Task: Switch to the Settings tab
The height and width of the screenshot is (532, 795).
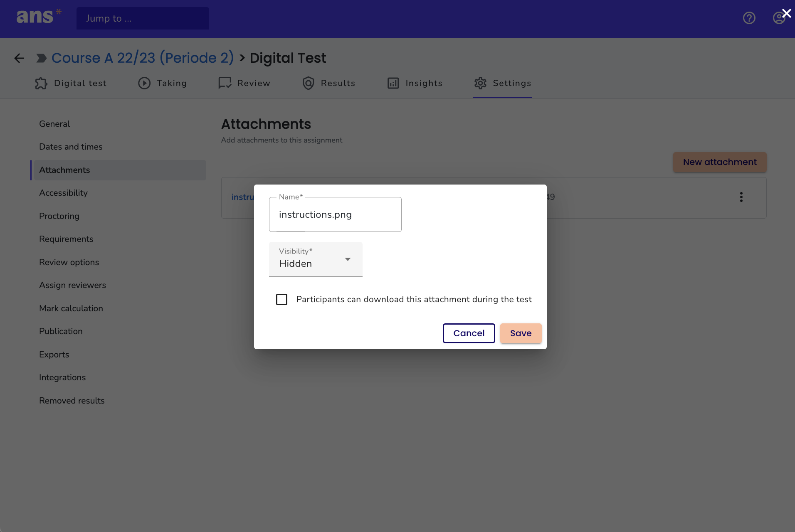Action: [502, 83]
